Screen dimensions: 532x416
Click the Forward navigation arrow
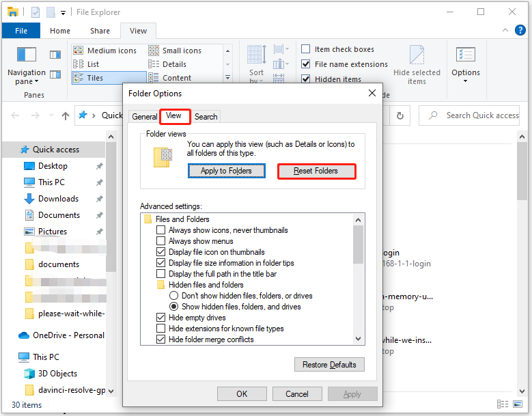click(36, 115)
